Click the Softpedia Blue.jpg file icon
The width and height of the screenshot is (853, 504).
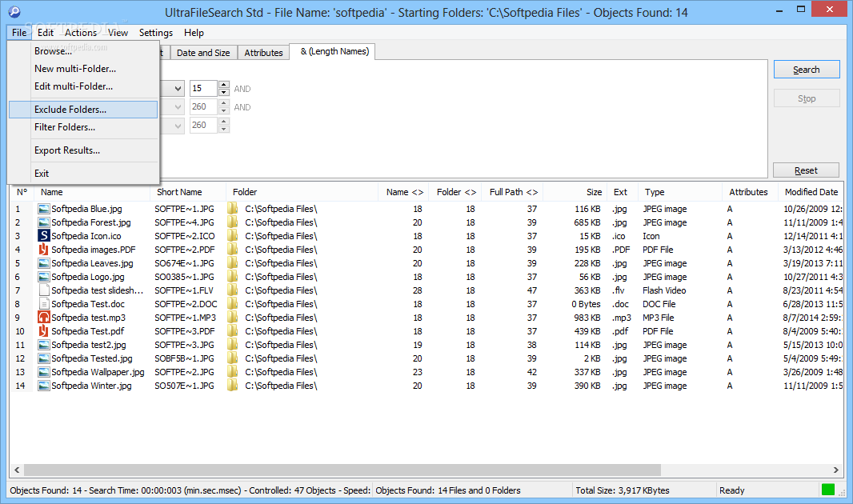[x=43, y=209]
